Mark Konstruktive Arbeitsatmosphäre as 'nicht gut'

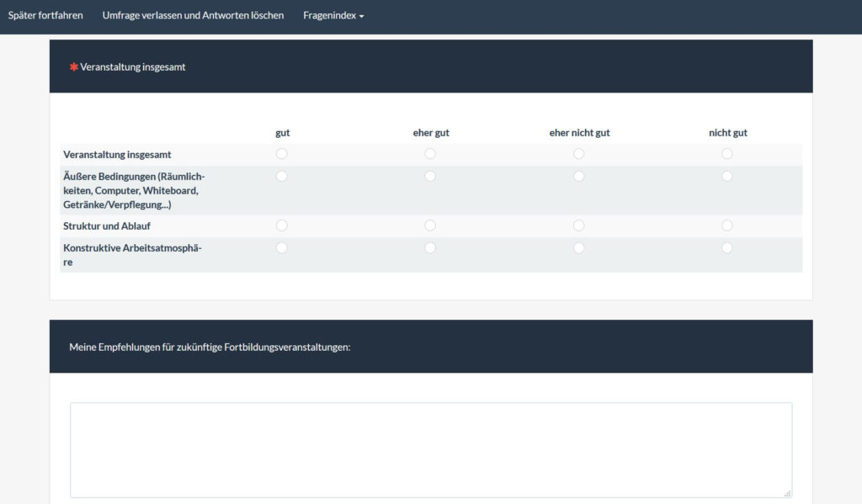(727, 248)
